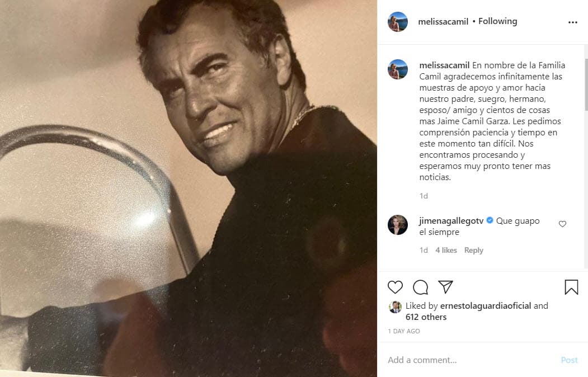Click the small avatar beside Liked by

point(395,307)
